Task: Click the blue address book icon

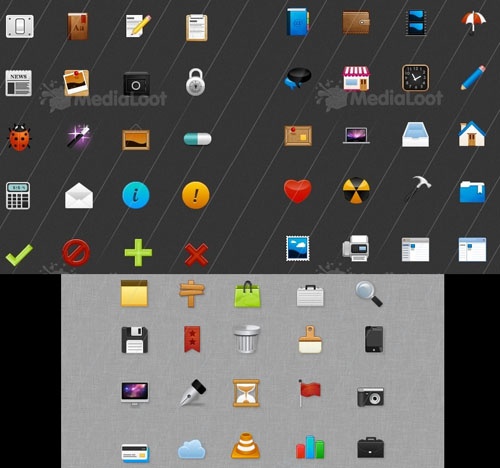Action: point(298,22)
